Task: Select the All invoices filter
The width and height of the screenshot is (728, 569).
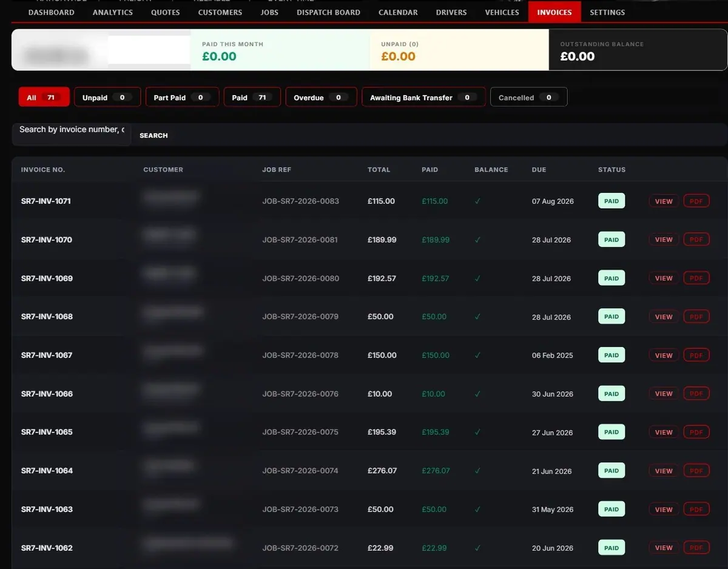Action: coord(44,97)
